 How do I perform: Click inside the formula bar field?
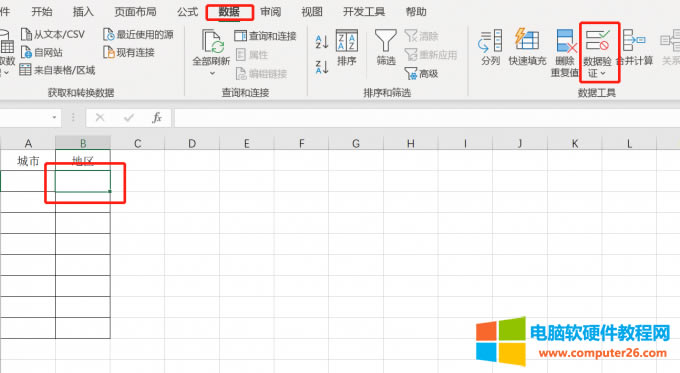coord(427,118)
